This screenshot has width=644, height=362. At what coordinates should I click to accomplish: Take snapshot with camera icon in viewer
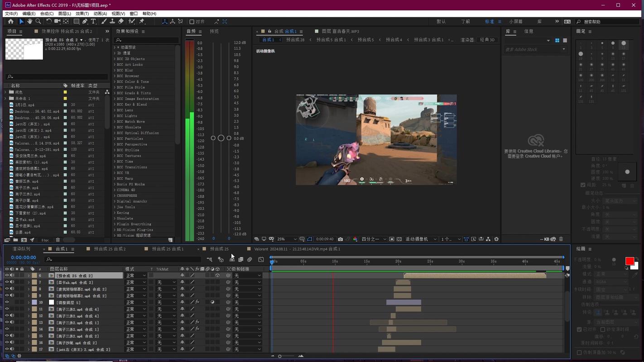pyautogui.click(x=341, y=239)
